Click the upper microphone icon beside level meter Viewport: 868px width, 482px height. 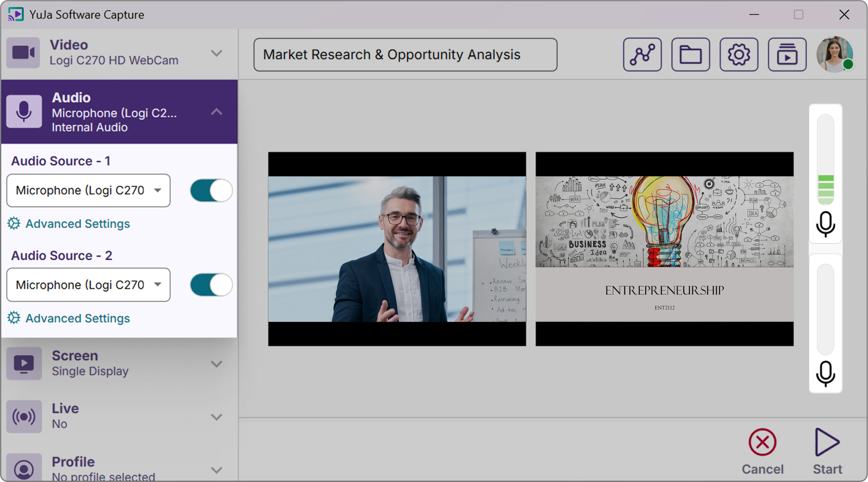click(x=825, y=224)
